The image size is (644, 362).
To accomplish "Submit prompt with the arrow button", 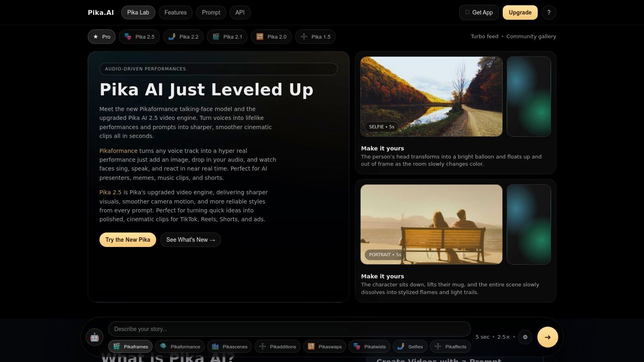I will click(548, 337).
